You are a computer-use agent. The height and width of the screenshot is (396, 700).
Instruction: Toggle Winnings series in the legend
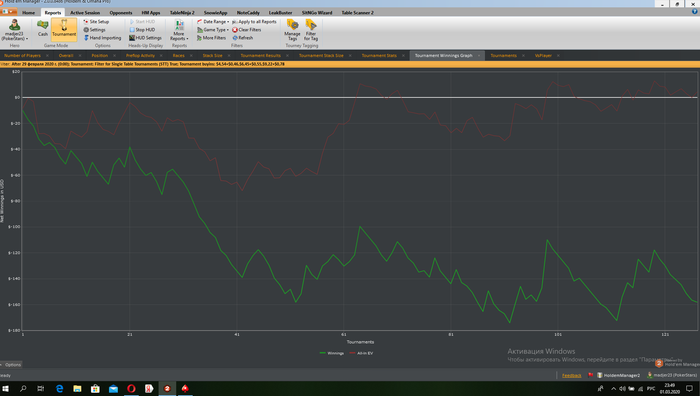point(332,353)
